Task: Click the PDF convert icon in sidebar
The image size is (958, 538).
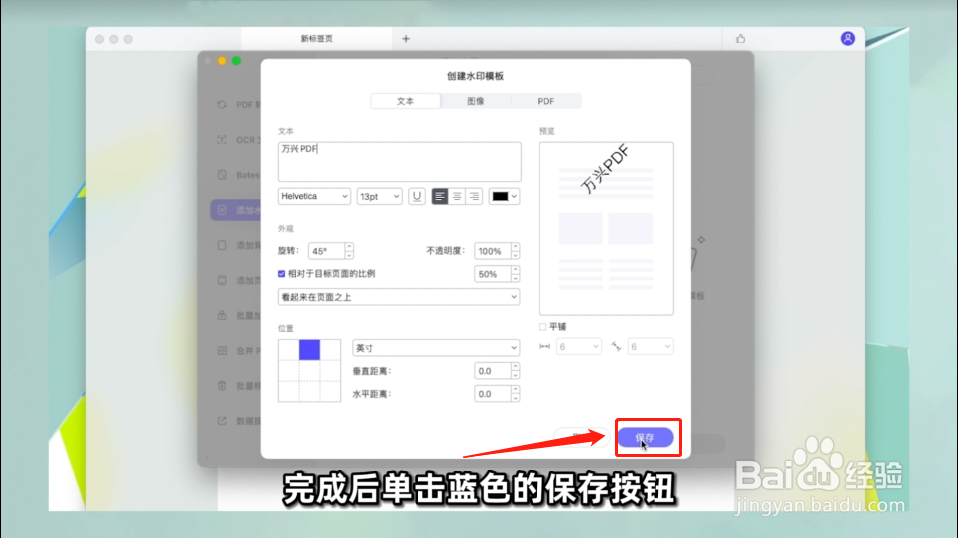Action: click(x=222, y=104)
